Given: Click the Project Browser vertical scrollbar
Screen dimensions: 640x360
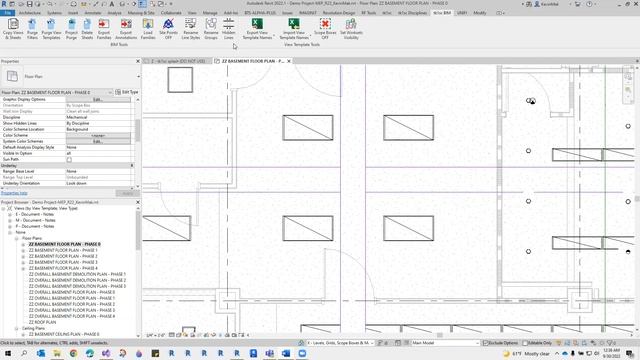Looking at the screenshot, I should pyautogui.click(x=138, y=231).
